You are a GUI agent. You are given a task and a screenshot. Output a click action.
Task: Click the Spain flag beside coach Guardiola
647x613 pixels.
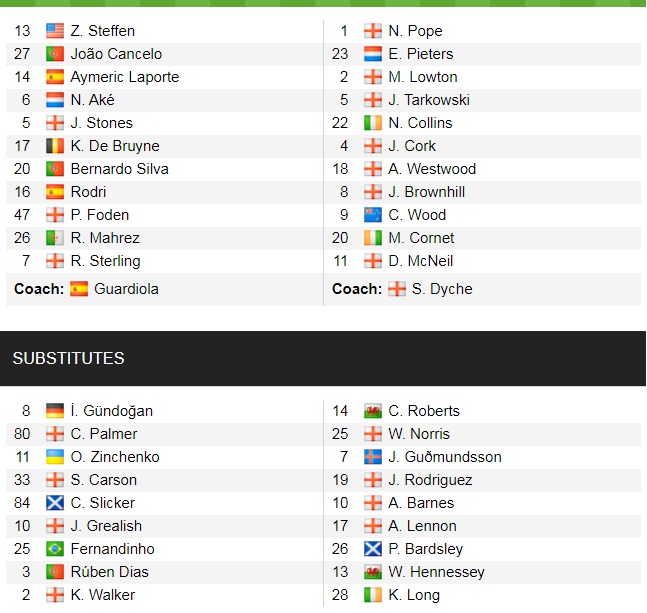(78, 289)
